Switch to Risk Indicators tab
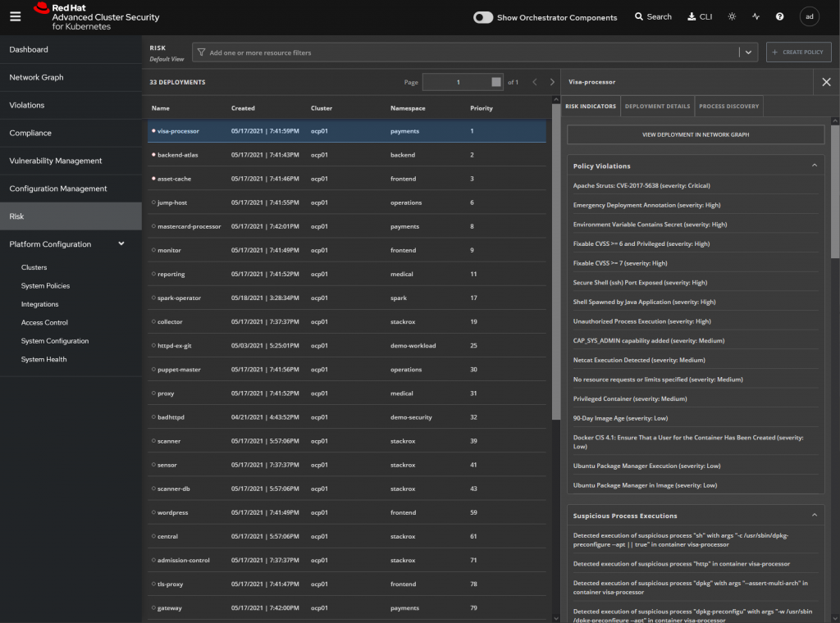The image size is (840, 623). [591, 106]
